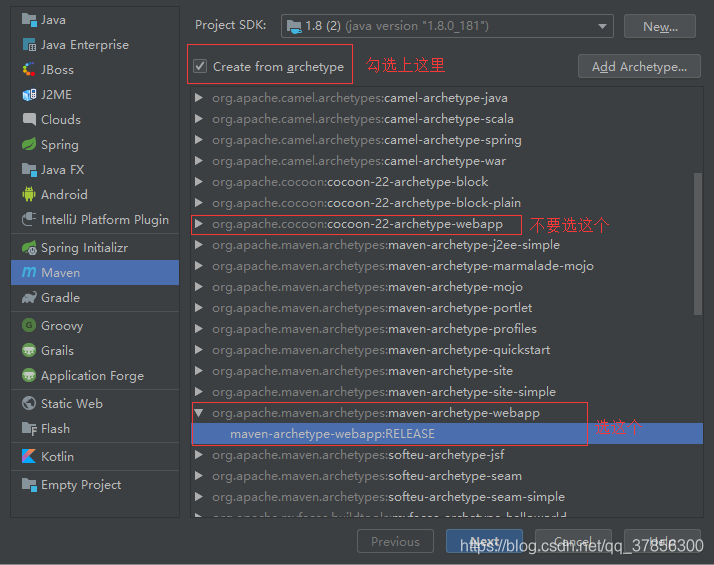Select maven-archetype-webapp:RELEASE row
Viewport: 714px width, 565px height.
coord(447,434)
